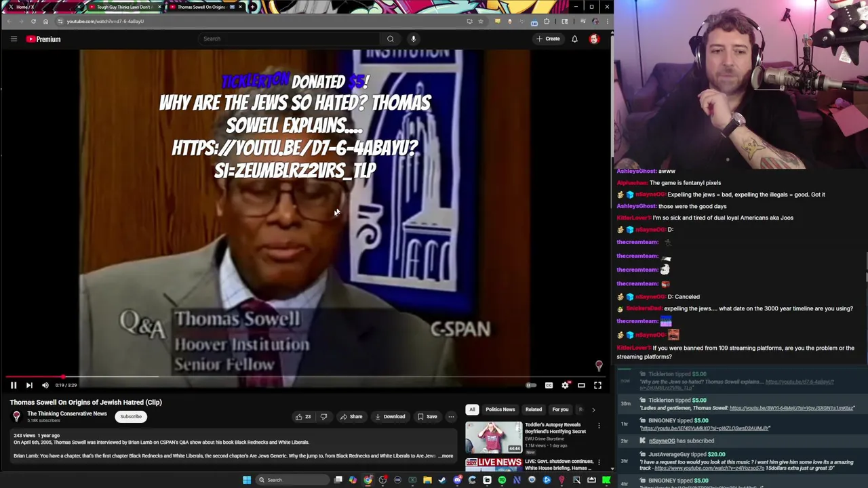Screen dimensions: 868x488
Task: Open The Thinking Conservative News channel name
Action: [67, 413]
